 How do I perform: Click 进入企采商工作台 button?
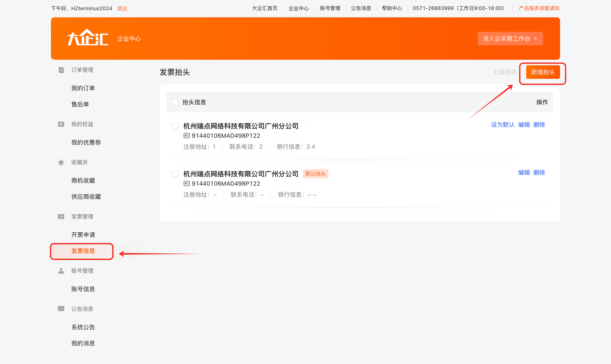[x=510, y=39]
